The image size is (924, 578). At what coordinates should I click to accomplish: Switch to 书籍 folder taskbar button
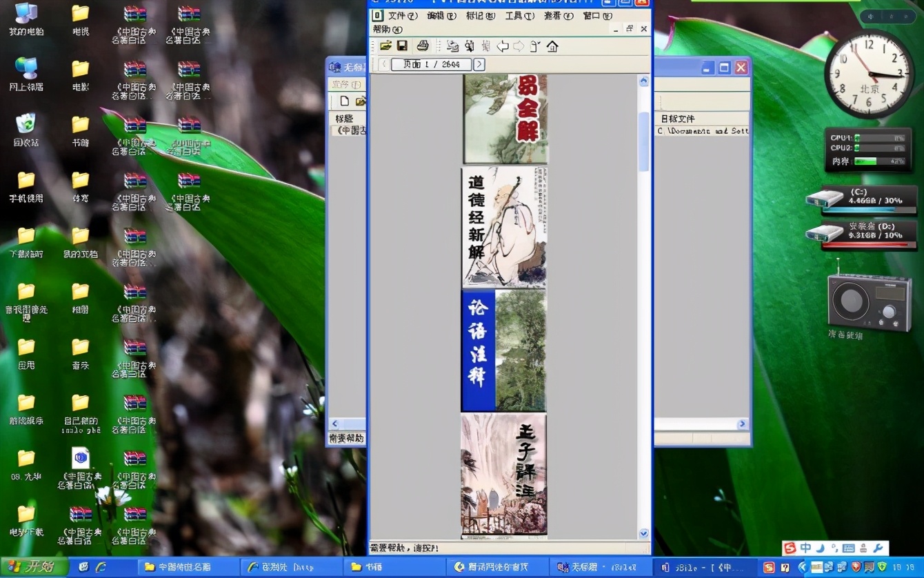pyautogui.click(x=394, y=567)
